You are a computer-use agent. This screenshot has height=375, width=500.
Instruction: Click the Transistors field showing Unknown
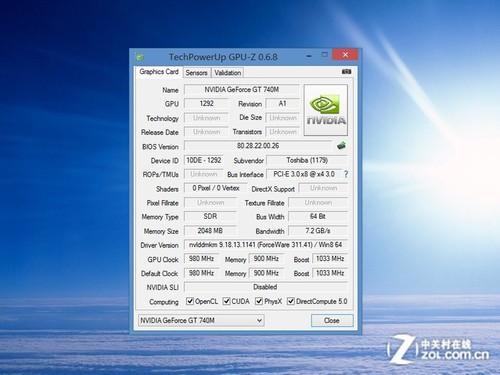pyautogui.click(x=282, y=132)
